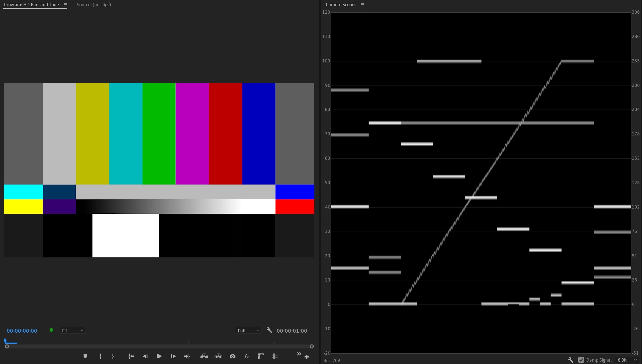The image size is (642, 364).
Task: Open the Fit zoom level dropdown
Action: click(x=72, y=331)
